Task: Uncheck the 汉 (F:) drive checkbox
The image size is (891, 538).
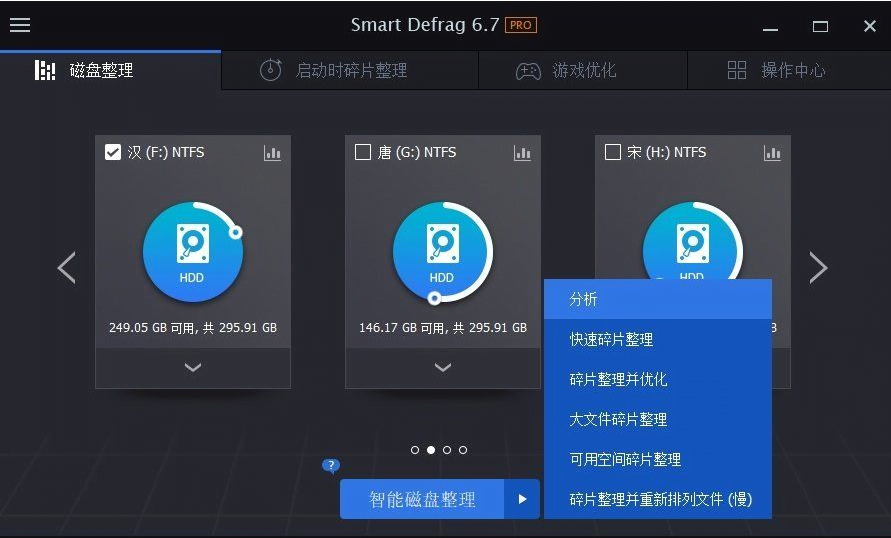Action: click(x=113, y=152)
